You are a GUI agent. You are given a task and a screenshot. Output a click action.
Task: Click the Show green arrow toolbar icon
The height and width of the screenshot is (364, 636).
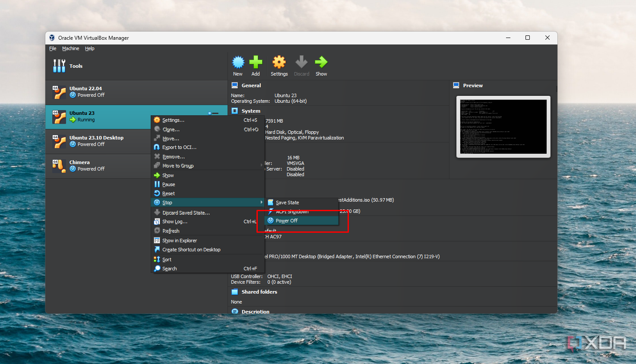(321, 63)
